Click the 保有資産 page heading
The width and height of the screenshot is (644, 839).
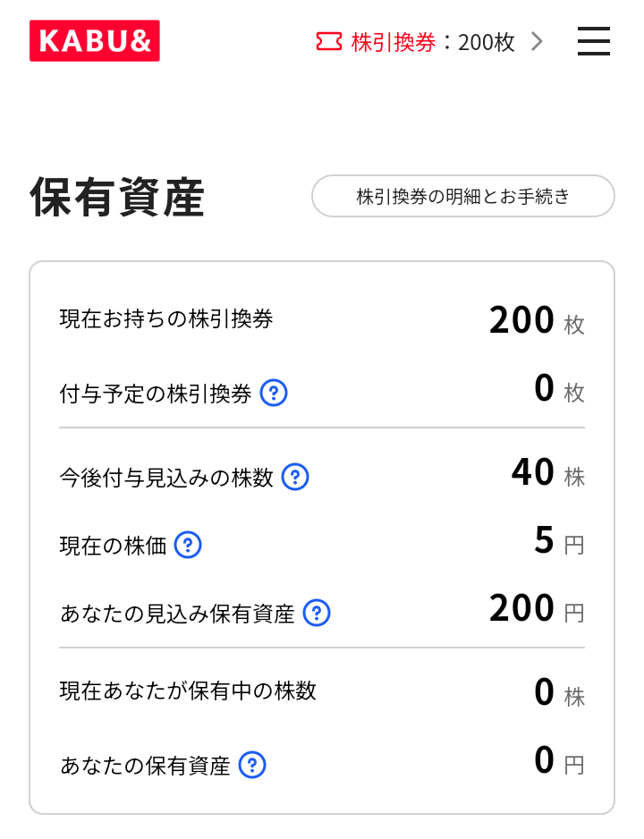pyautogui.click(x=117, y=198)
